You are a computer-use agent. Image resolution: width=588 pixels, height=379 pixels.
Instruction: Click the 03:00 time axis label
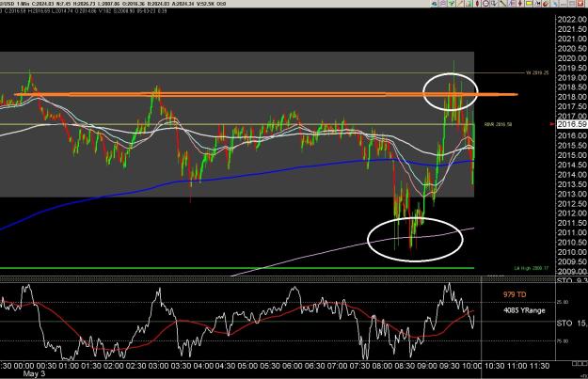(158, 366)
